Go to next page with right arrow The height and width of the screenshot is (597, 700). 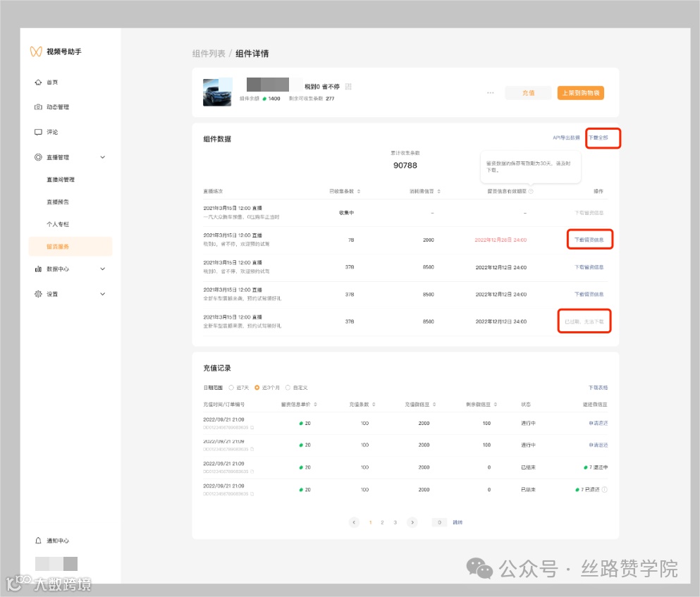coord(412,522)
